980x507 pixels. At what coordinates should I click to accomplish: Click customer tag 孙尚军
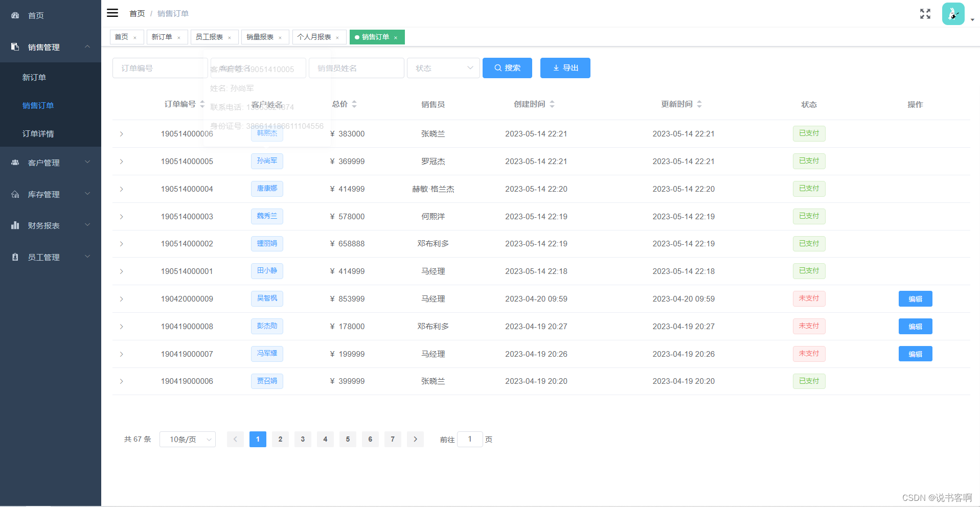(x=267, y=161)
